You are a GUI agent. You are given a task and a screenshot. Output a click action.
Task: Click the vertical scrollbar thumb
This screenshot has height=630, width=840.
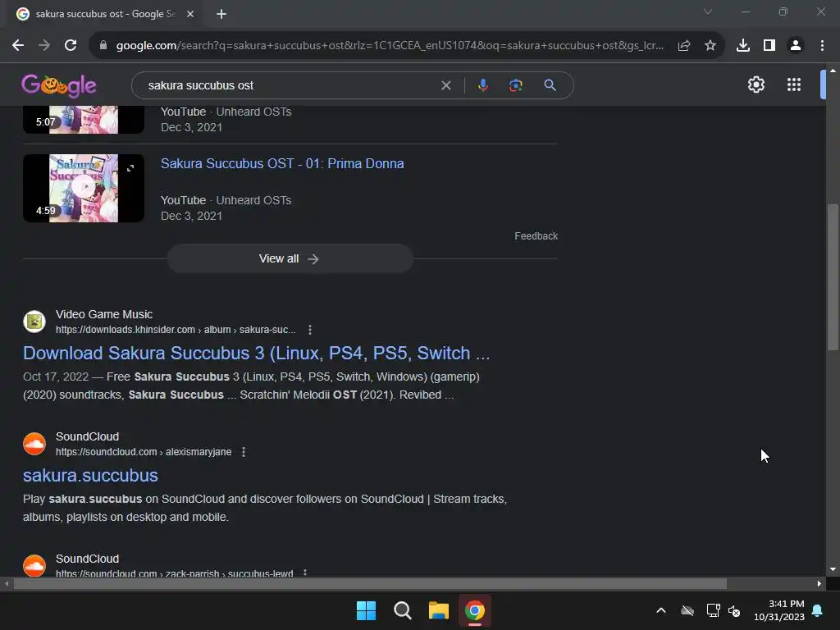tap(833, 276)
